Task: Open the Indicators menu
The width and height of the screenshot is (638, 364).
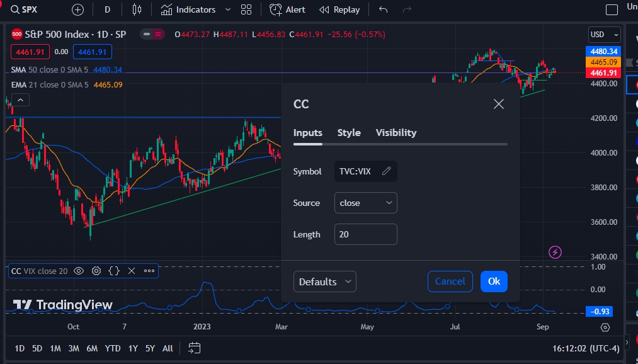Action: pyautogui.click(x=188, y=9)
